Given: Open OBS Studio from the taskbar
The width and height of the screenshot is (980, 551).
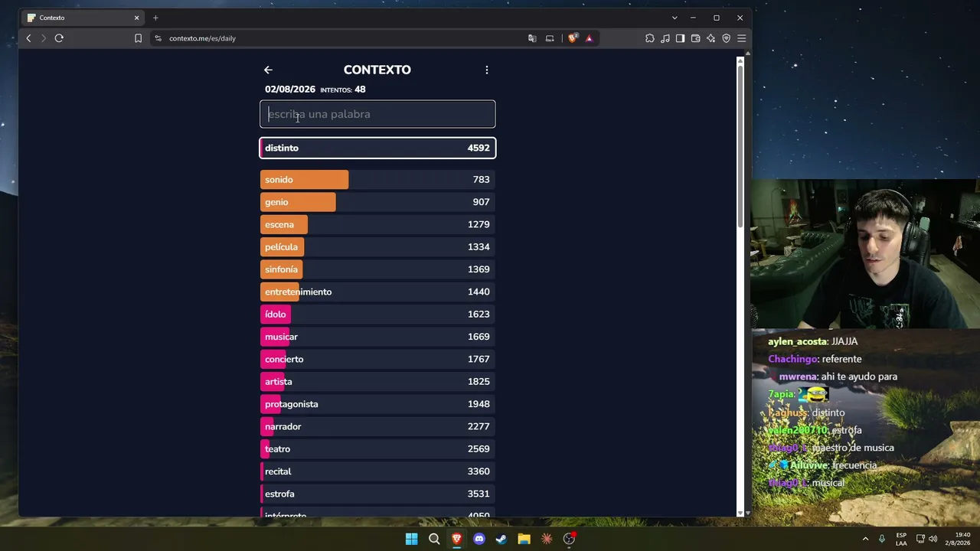Looking at the screenshot, I should (x=569, y=539).
